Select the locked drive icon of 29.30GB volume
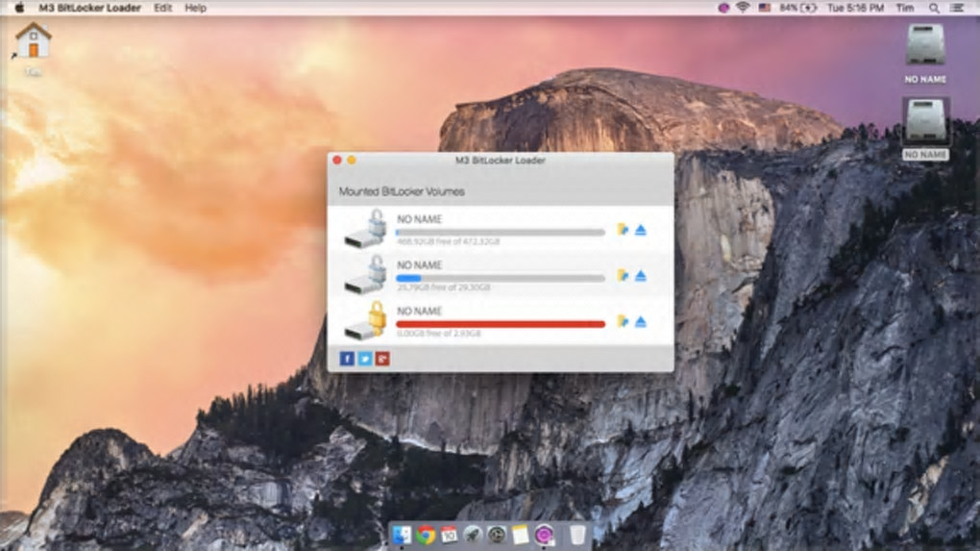 (x=366, y=274)
